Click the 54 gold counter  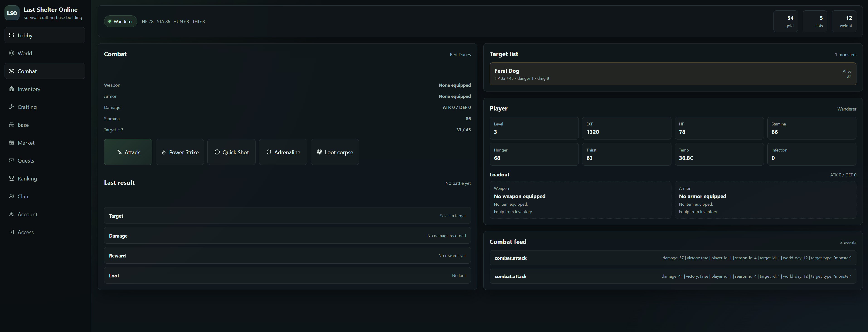click(785, 21)
